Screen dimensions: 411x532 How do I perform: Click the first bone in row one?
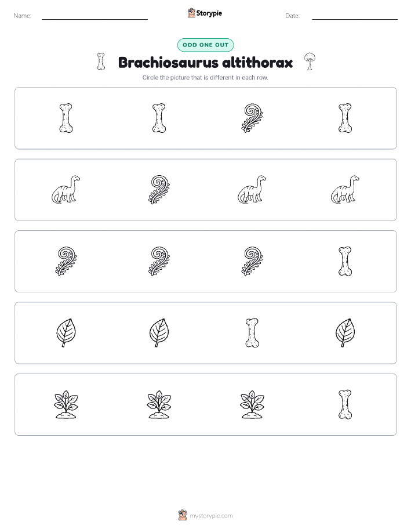66,118
